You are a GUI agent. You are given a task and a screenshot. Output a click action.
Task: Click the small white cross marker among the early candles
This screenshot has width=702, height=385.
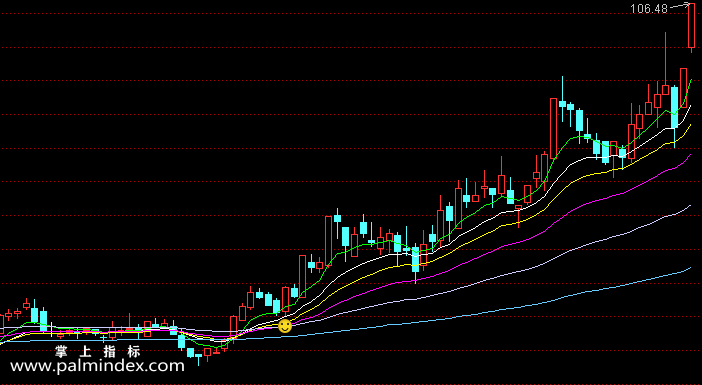coord(51,329)
